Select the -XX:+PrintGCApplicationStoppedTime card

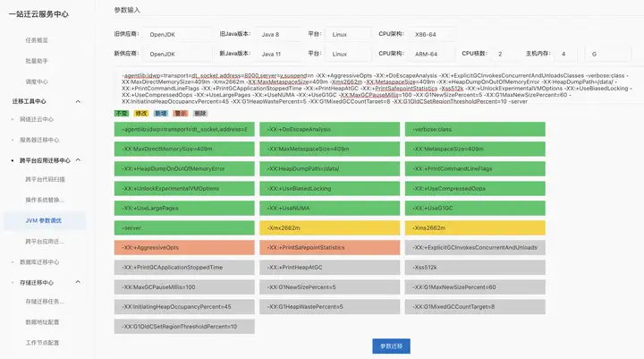pyautogui.click(x=184, y=268)
